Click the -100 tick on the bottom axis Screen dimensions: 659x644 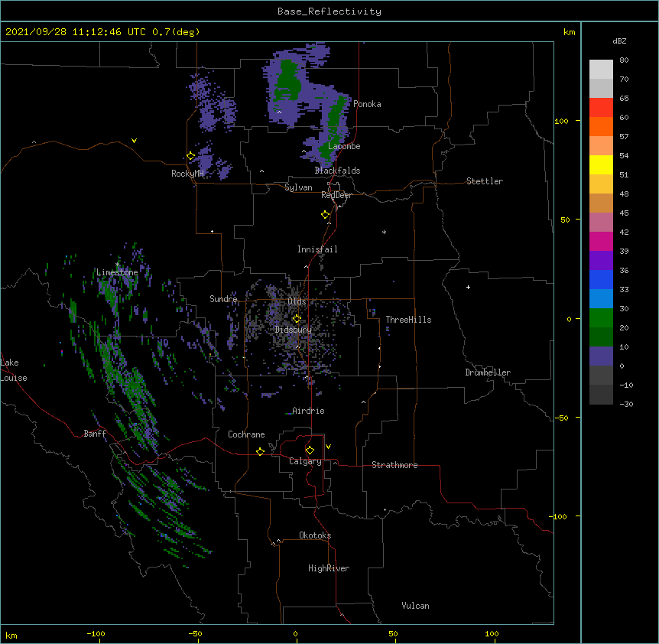[96, 633]
